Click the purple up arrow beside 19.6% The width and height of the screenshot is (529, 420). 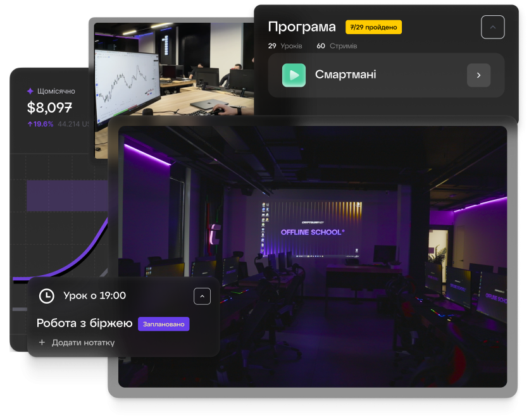(30, 124)
